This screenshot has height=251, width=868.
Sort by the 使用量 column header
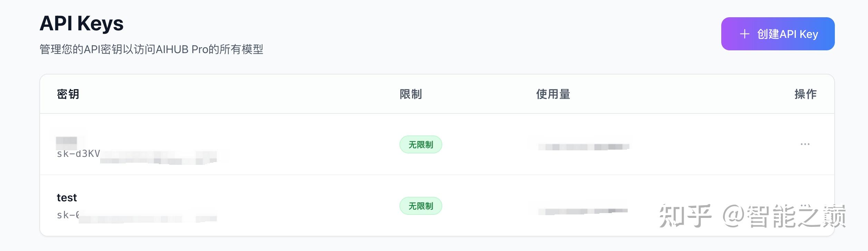coord(554,94)
